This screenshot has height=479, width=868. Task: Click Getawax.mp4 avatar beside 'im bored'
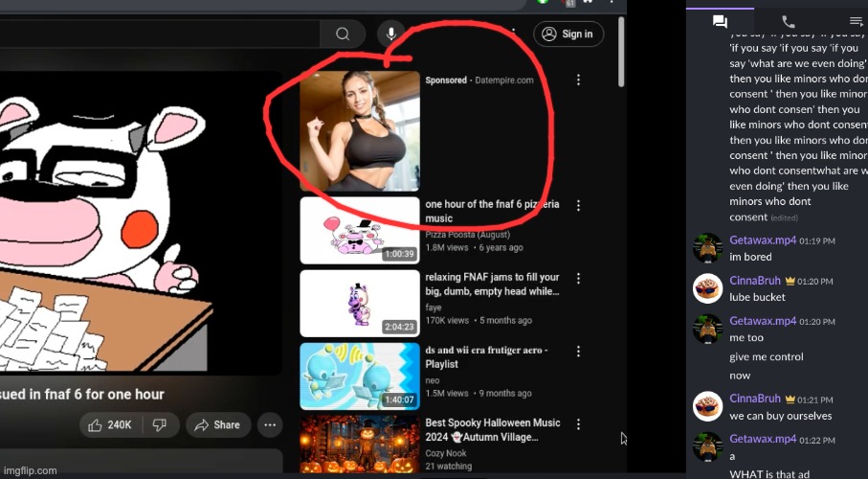[707, 248]
